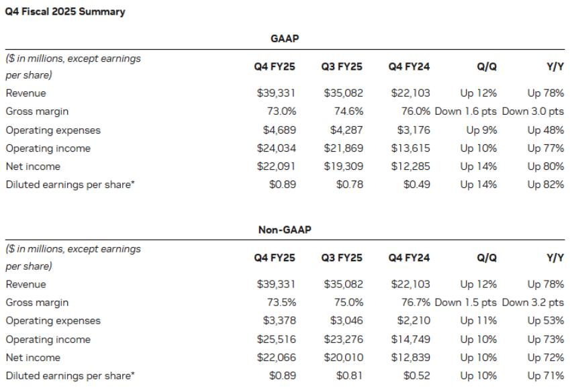
Task: Select the 'GAAP' table title
Action: 284,39
